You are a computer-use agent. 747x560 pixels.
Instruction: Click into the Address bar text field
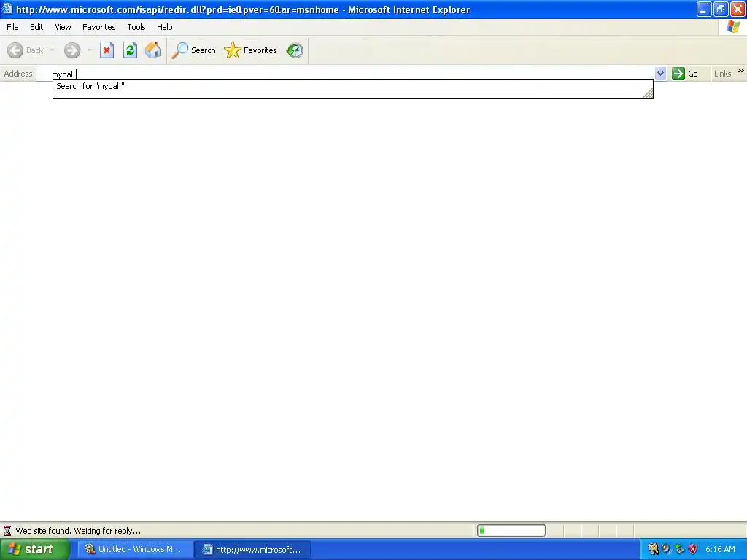point(345,74)
